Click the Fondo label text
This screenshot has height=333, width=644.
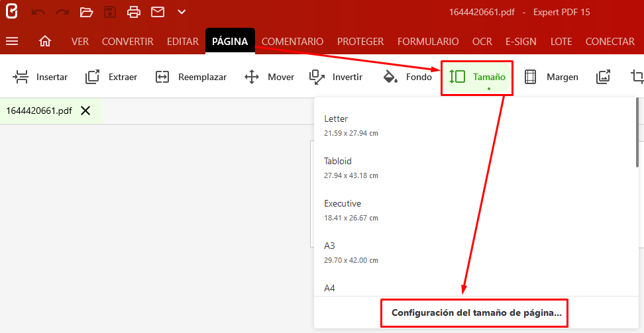coord(419,77)
